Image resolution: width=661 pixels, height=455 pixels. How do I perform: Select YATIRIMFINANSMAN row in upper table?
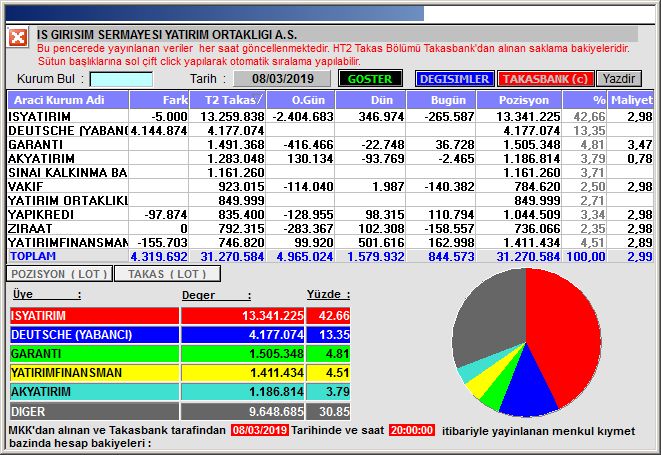tap(330, 242)
